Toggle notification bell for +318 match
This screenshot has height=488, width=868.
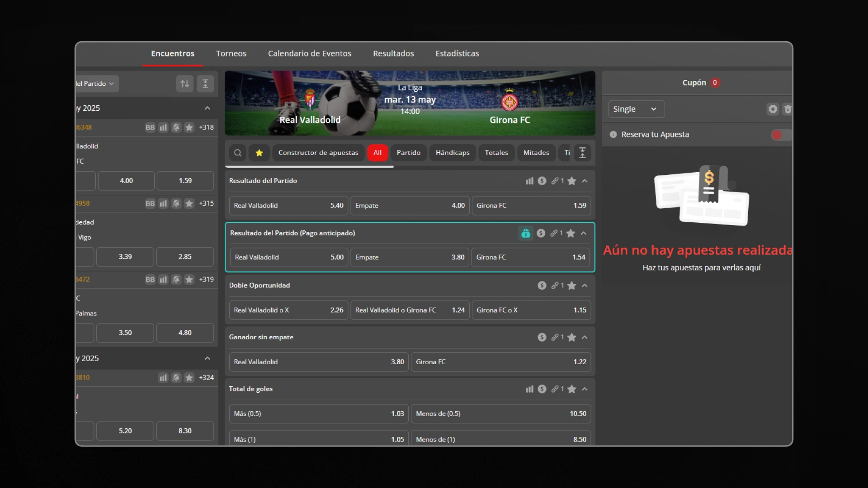point(176,127)
